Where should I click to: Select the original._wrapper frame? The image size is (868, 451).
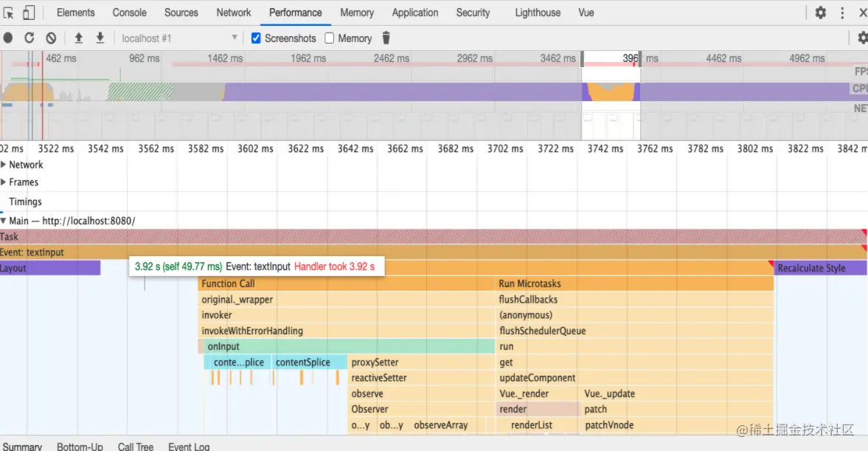(x=347, y=300)
